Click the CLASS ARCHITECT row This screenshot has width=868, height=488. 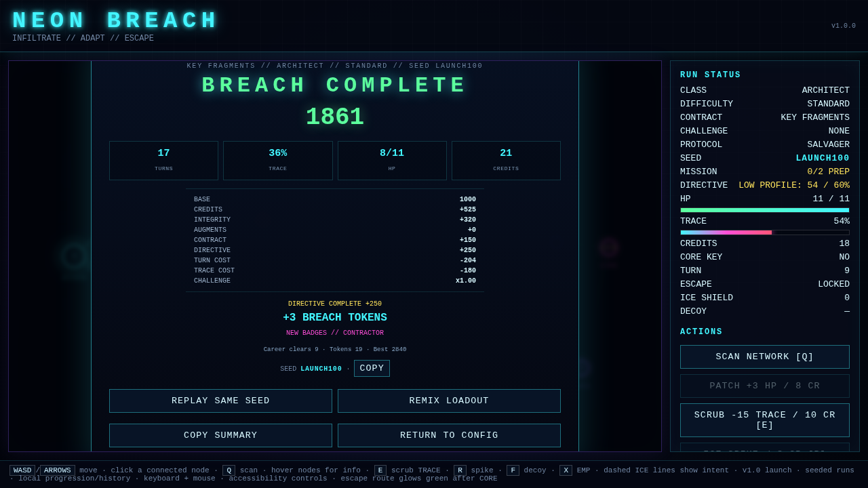[765, 90]
